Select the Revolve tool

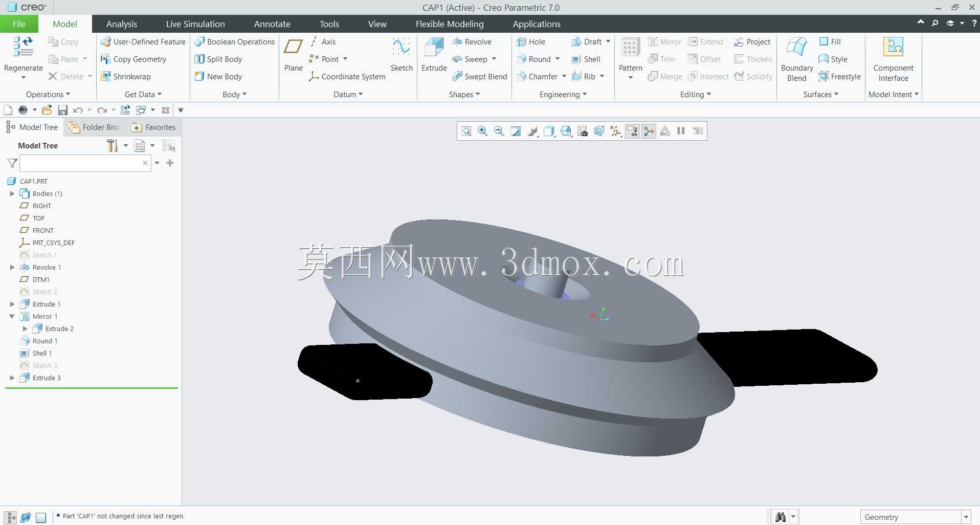click(472, 42)
